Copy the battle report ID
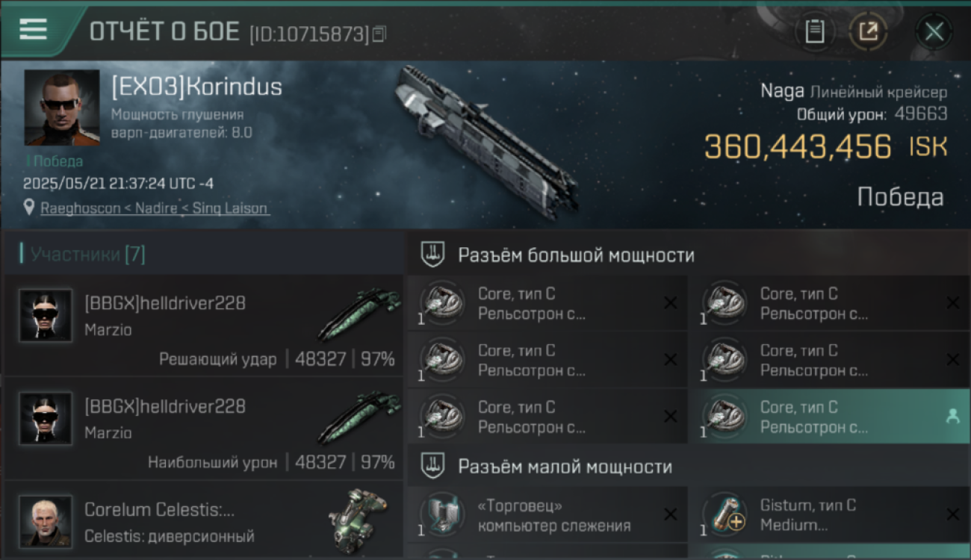Image resolution: width=971 pixels, height=560 pixels. point(379,34)
